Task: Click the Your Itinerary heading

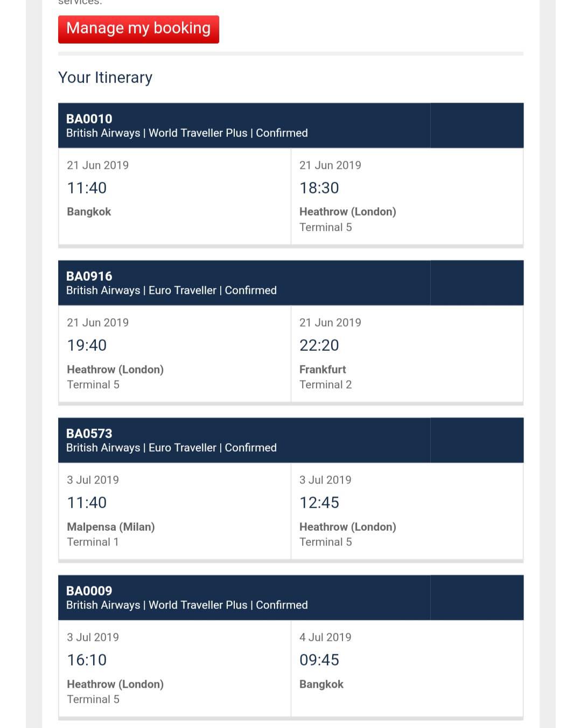Action: coord(105,78)
